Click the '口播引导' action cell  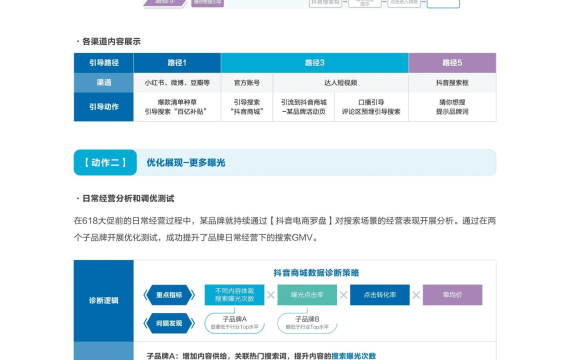(371, 107)
